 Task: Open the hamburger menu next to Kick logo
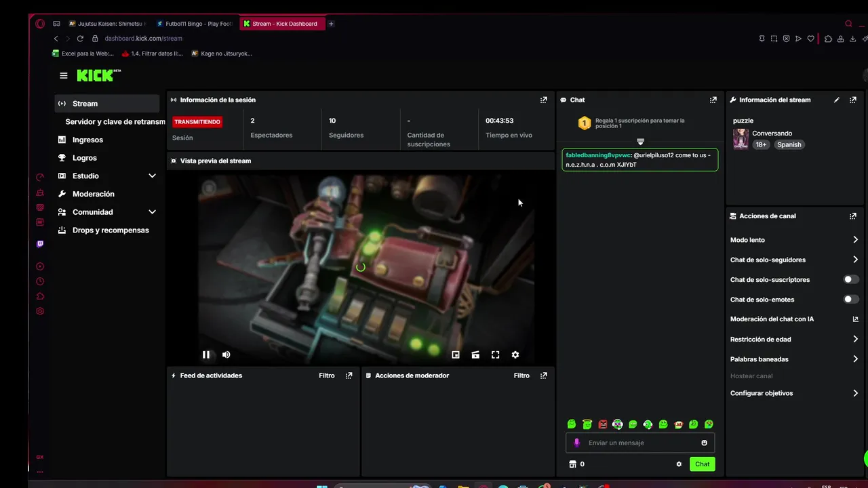[64, 76]
